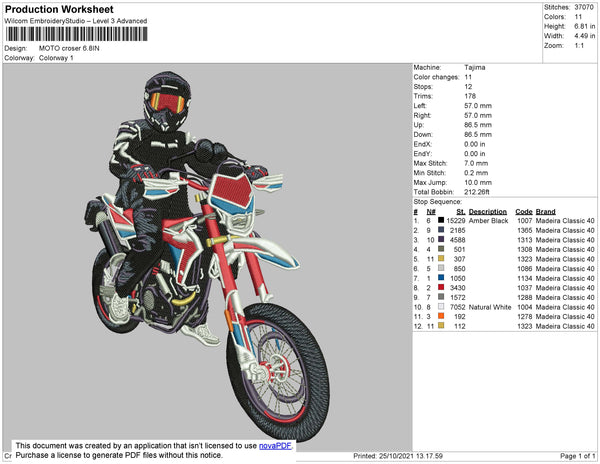Click the 'St.' column header
600x464 pixels.
[x=461, y=212]
